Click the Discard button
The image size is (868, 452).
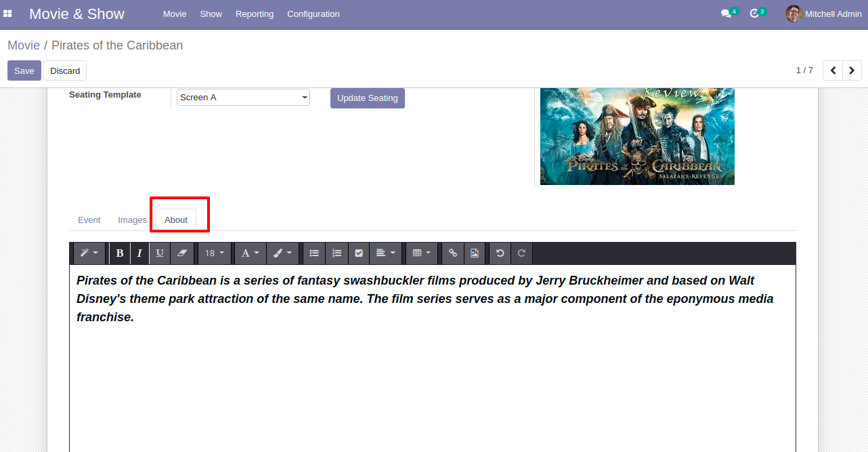65,70
